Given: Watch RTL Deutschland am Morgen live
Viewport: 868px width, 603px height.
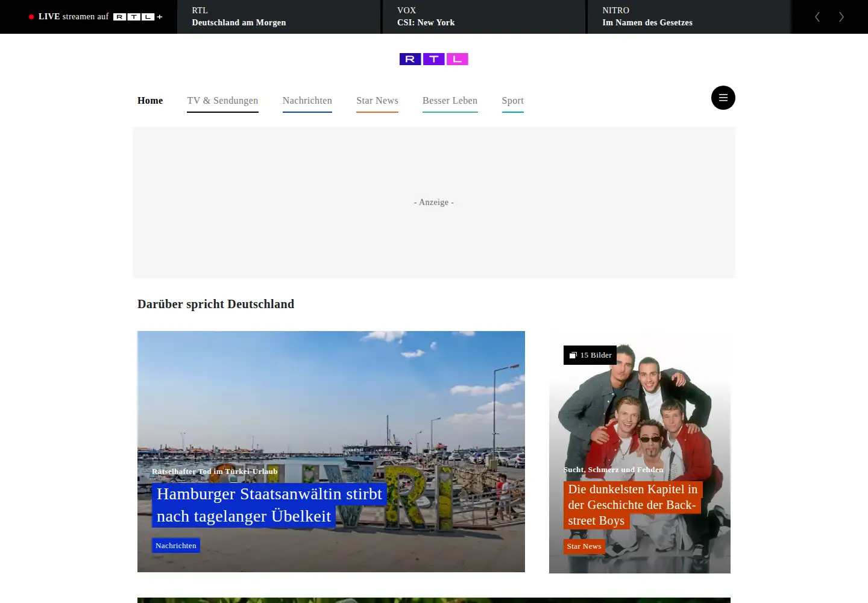Looking at the screenshot, I should tap(279, 17).
